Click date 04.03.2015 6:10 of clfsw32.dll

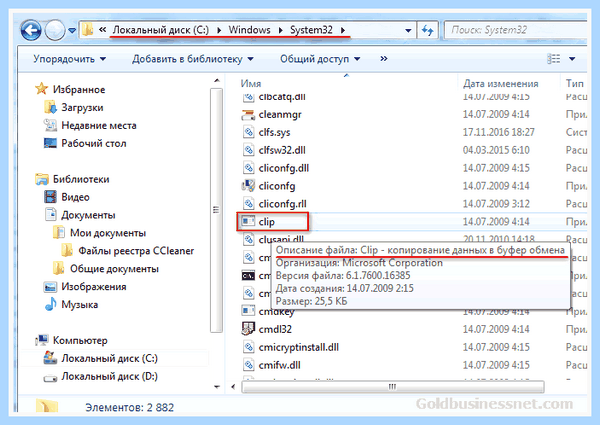coord(496,150)
